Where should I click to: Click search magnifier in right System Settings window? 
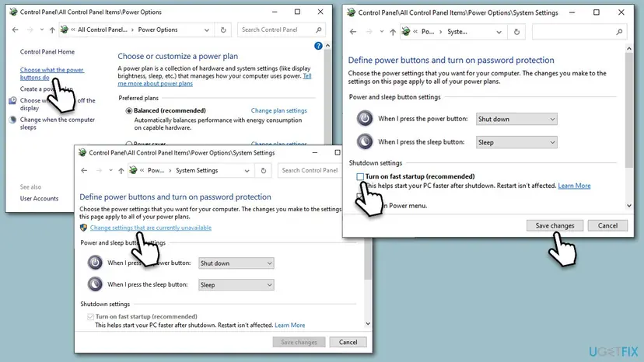click(619, 32)
